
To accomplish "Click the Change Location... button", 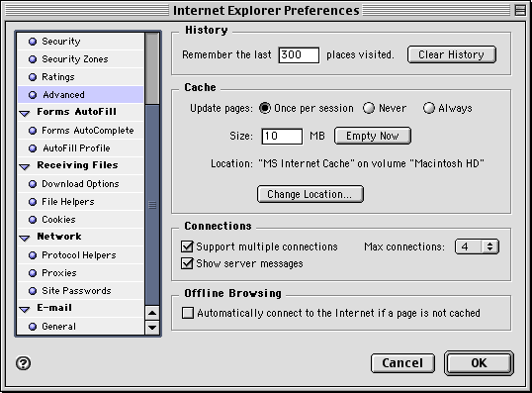I will (x=310, y=194).
